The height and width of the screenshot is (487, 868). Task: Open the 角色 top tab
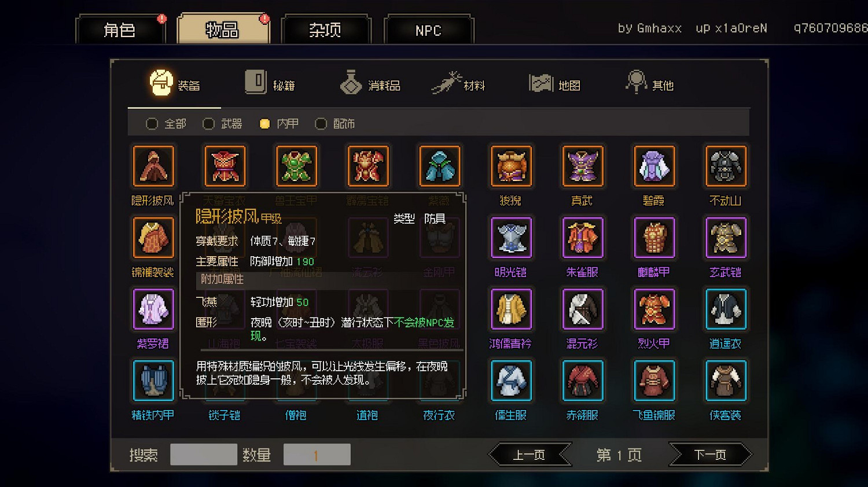pyautogui.click(x=120, y=29)
